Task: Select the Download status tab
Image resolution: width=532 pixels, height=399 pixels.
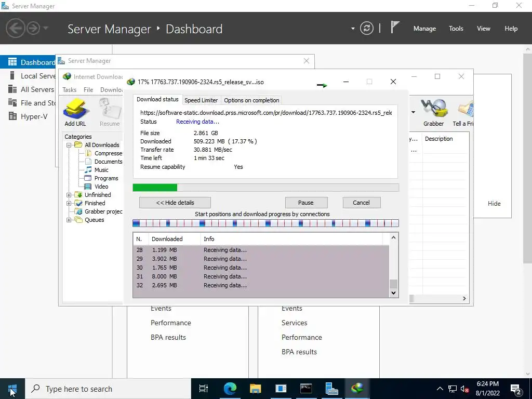Action: 157,99
